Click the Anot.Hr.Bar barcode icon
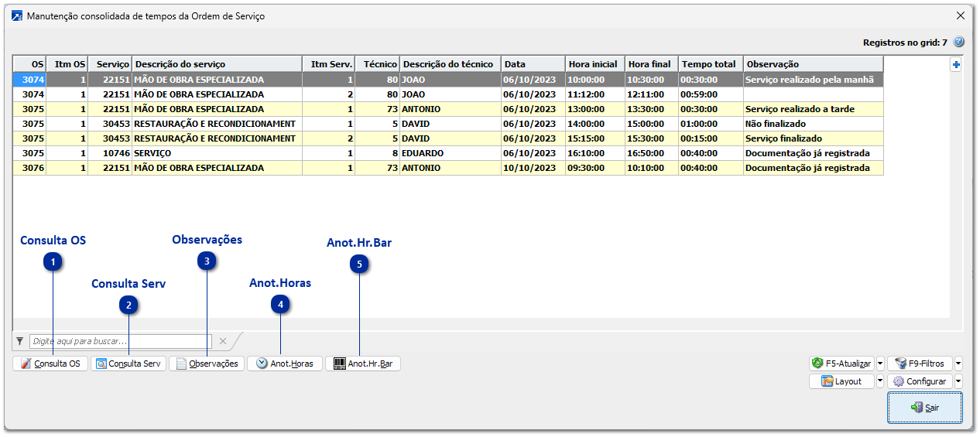This screenshot has width=980, height=437. [x=339, y=364]
